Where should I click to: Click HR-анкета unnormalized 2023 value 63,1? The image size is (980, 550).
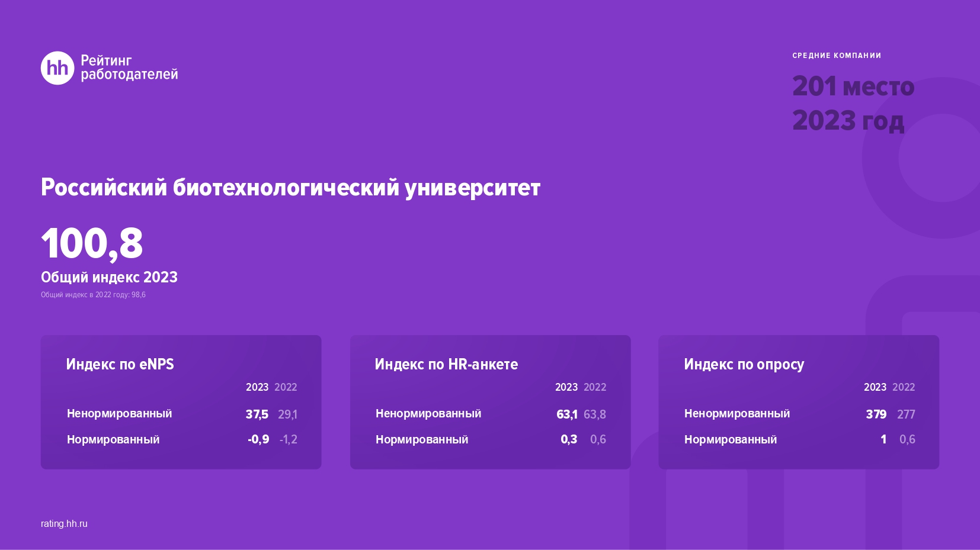[x=566, y=414]
